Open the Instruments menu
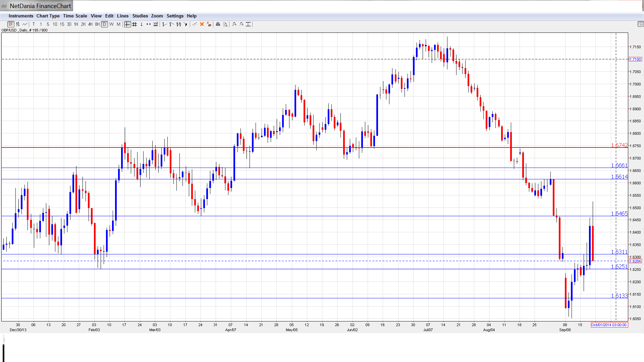Viewport: 644px width, 362px height. pyautogui.click(x=21, y=16)
